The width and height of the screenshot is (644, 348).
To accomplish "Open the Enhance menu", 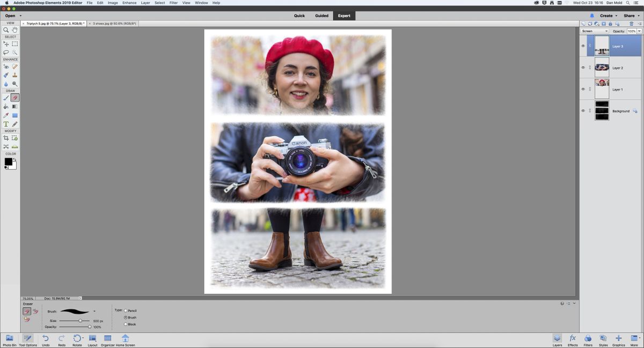I will [x=129, y=3].
